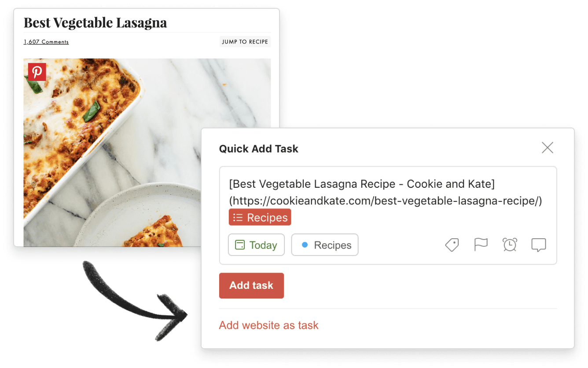Open the Recipes project selector
Screen dimensions: 588x368
325,245
